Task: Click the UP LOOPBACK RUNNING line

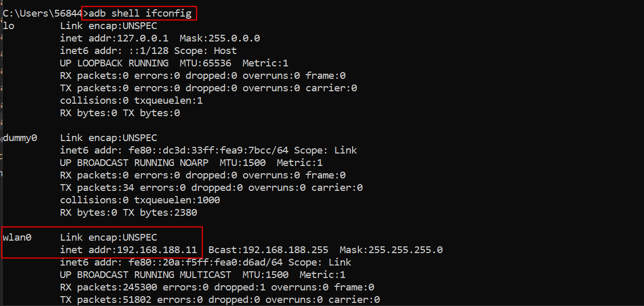Action: [114, 63]
